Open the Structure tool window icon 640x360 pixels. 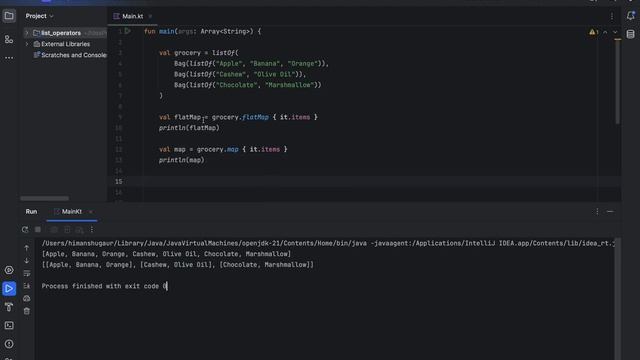tap(9, 39)
